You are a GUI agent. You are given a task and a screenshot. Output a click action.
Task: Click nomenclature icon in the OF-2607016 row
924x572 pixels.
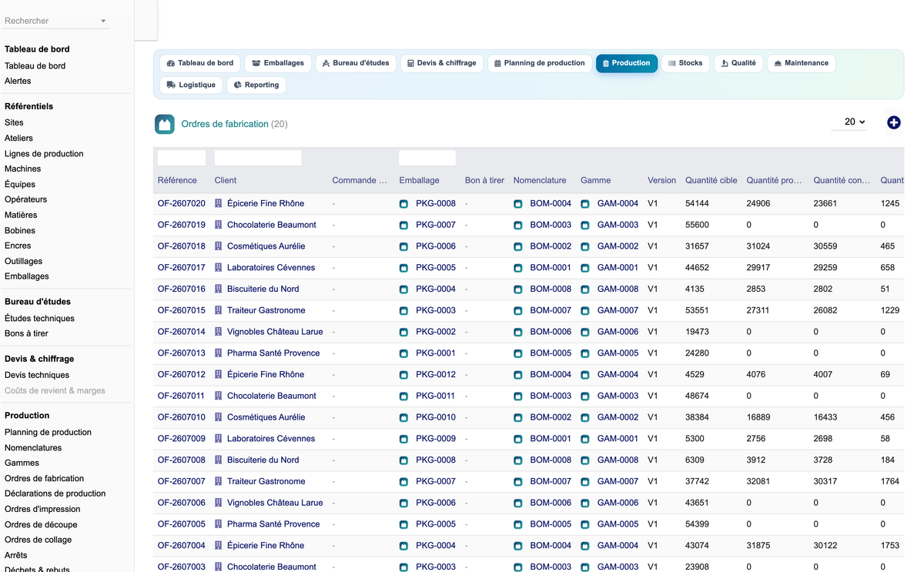(x=518, y=289)
